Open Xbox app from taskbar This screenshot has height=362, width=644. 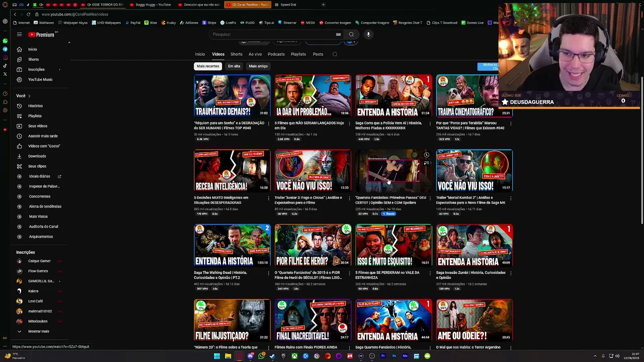coord(294,356)
